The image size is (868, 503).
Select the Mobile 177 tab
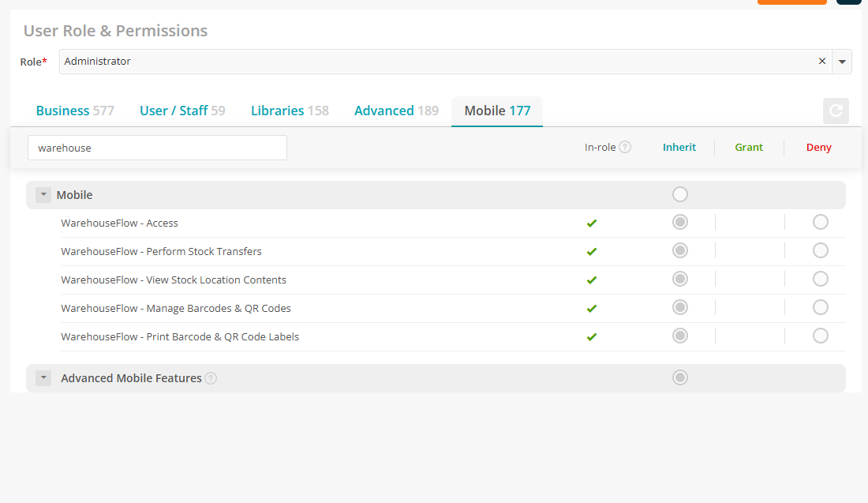(497, 111)
